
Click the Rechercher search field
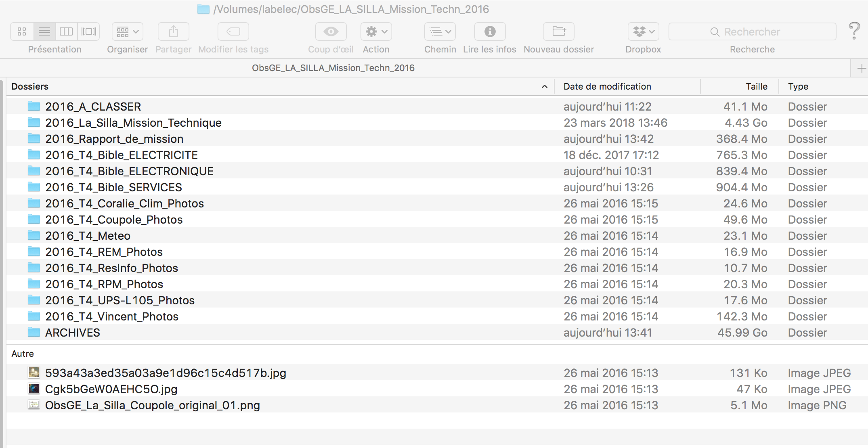point(752,31)
